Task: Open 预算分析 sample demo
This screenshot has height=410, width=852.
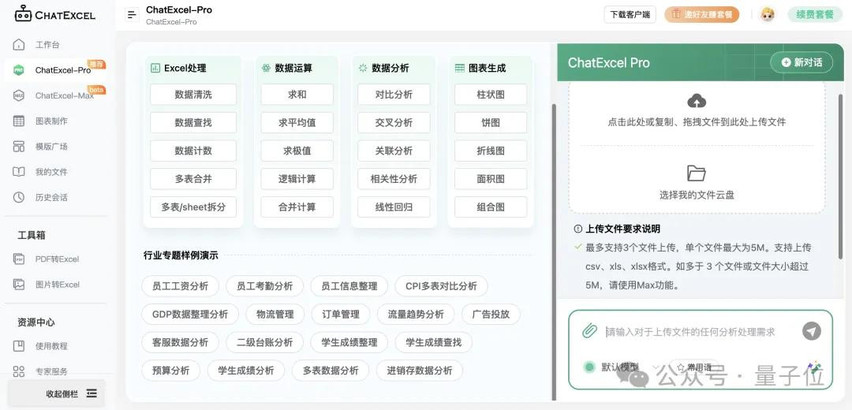Action: point(171,371)
